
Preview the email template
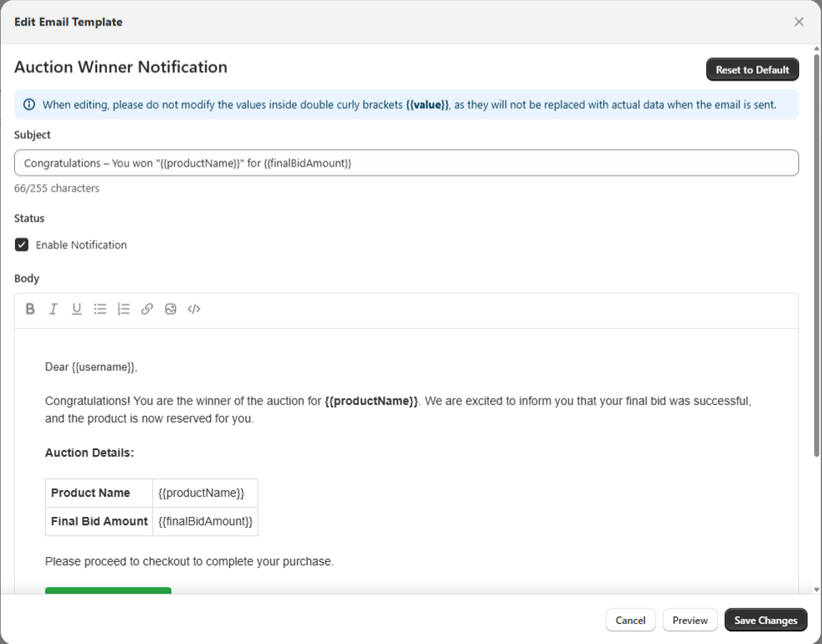[x=690, y=620]
